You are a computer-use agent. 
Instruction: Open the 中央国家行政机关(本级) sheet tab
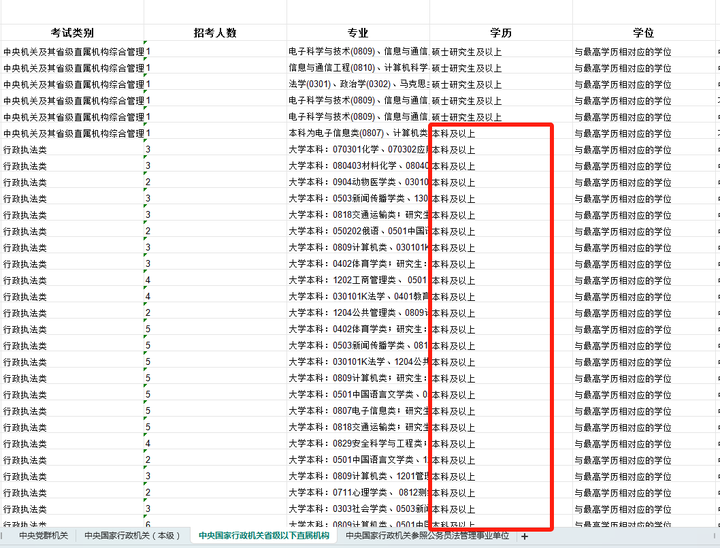(133, 536)
